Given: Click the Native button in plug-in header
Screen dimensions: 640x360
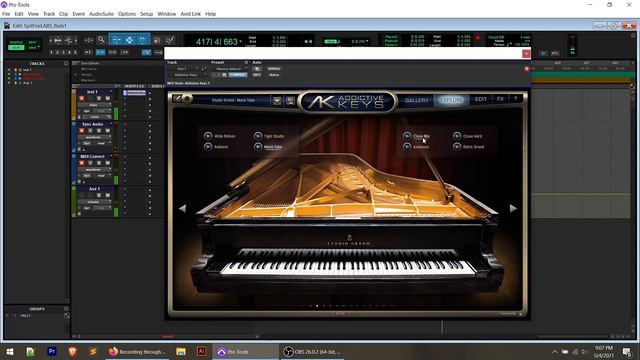Looking at the screenshot, I should [x=274, y=75].
